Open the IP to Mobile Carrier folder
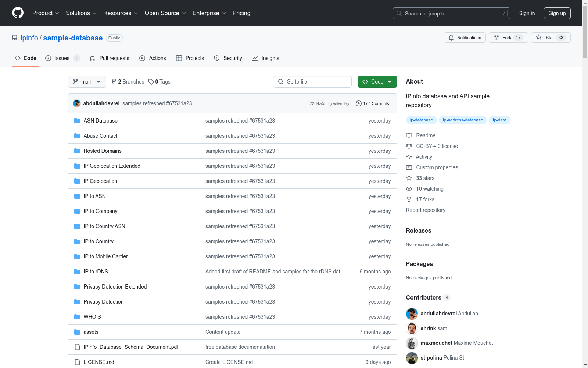The image size is (588, 368). point(106,256)
